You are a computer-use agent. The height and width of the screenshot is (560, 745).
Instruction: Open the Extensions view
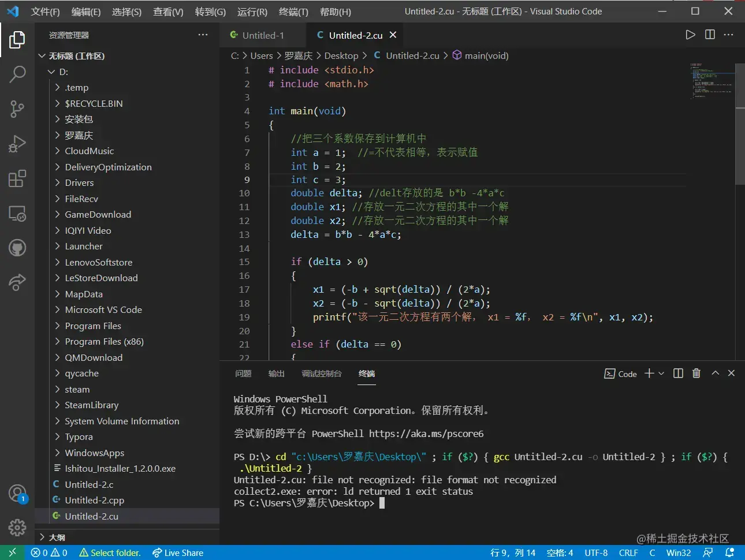pyautogui.click(x=17, y=178)
